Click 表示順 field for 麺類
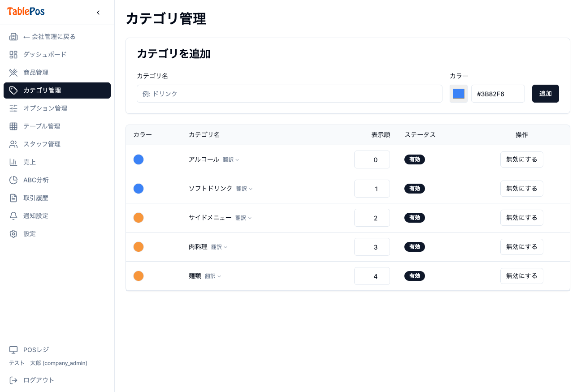Viewport: 581px width, 392px height. [x=372, y=276]
